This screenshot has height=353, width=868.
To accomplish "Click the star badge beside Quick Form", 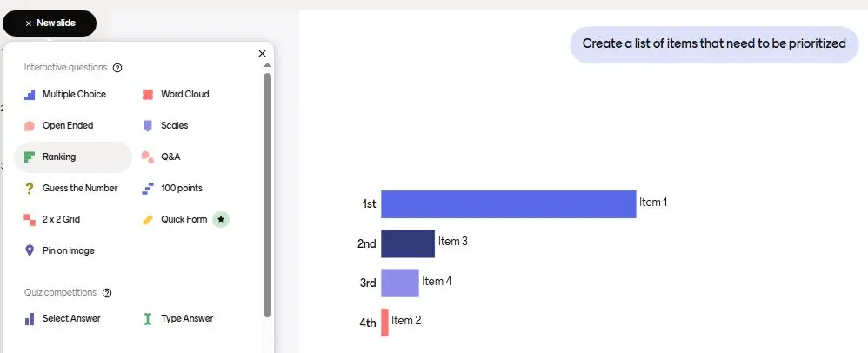I will [221, 220].
